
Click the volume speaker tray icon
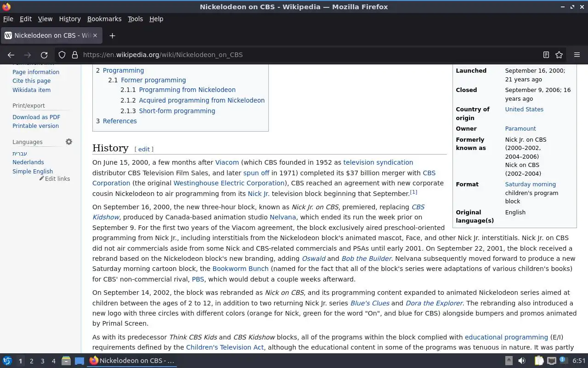pos(521,361)
